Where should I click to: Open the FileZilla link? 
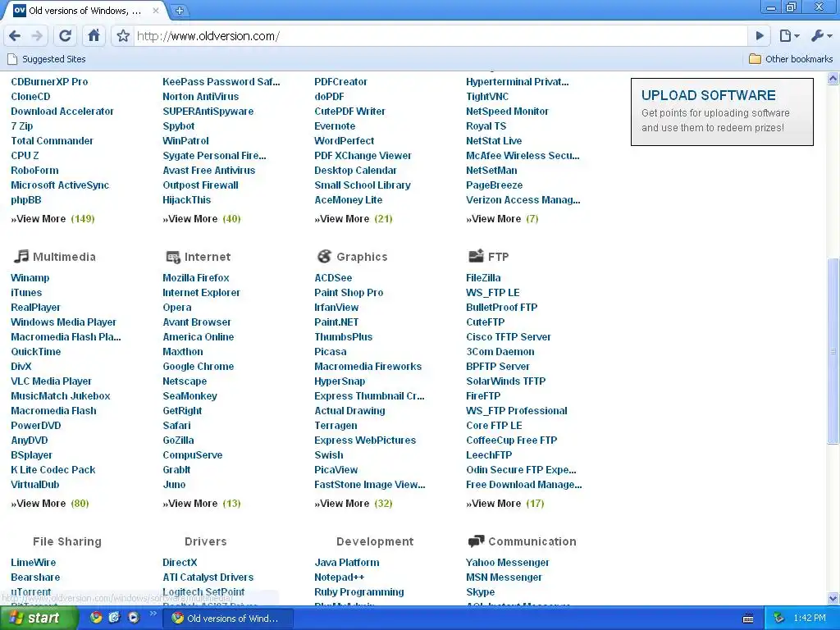click(483, 277)
